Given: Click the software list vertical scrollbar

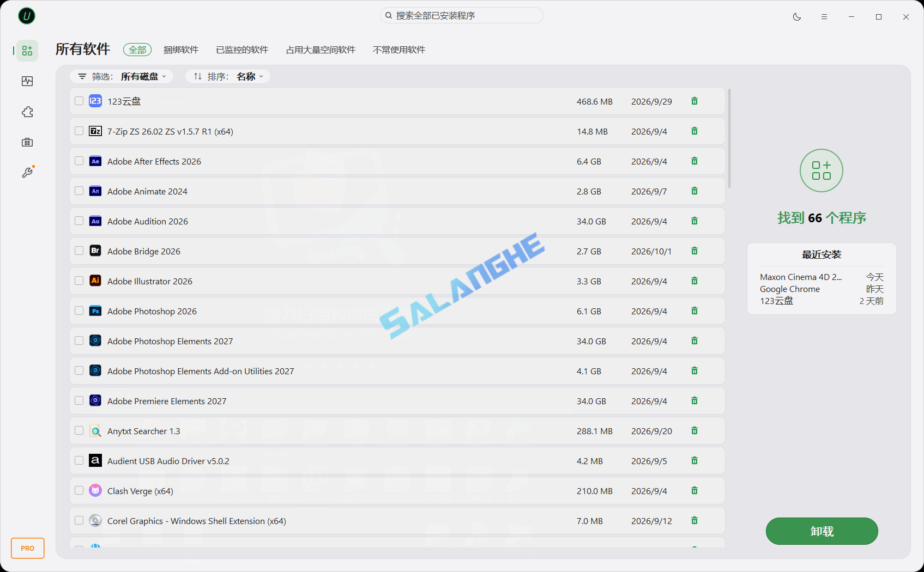Looking at the screenshot, I should (x=729, y=138).
